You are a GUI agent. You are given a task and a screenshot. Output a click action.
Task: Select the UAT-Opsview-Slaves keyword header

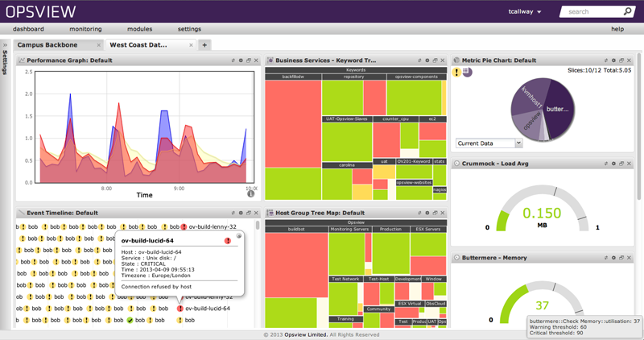click(347, 118)
